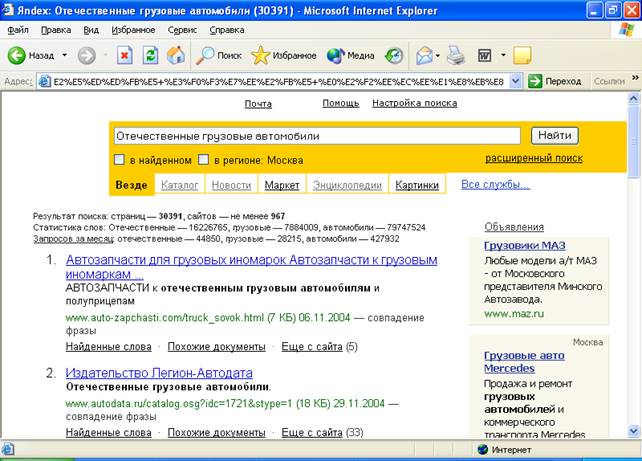Screen dimensions: 642x461
Task: Enable the 'в найденном' checkbox
Action: pos(119,160)
